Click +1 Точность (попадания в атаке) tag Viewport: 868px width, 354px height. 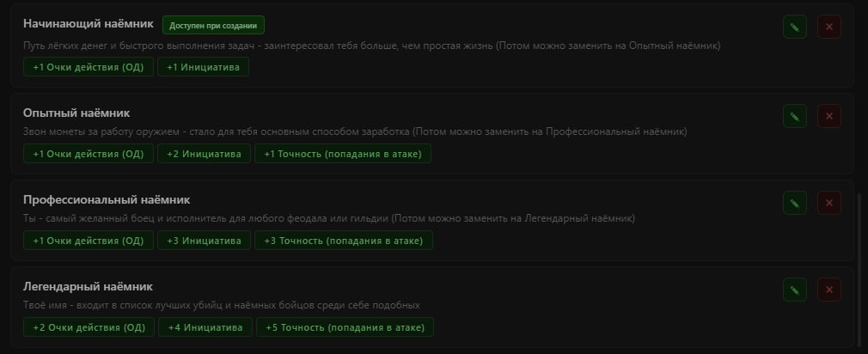click(x=343, y=154)
